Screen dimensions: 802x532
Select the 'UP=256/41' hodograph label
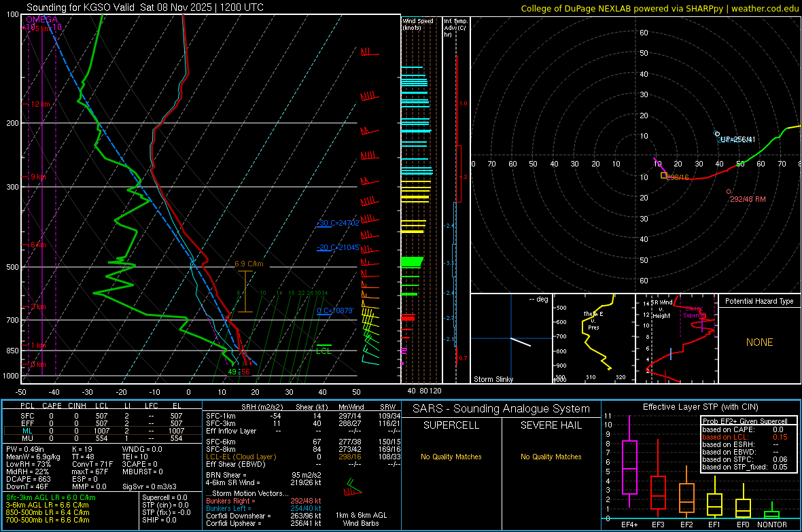[x=737, y=140]
